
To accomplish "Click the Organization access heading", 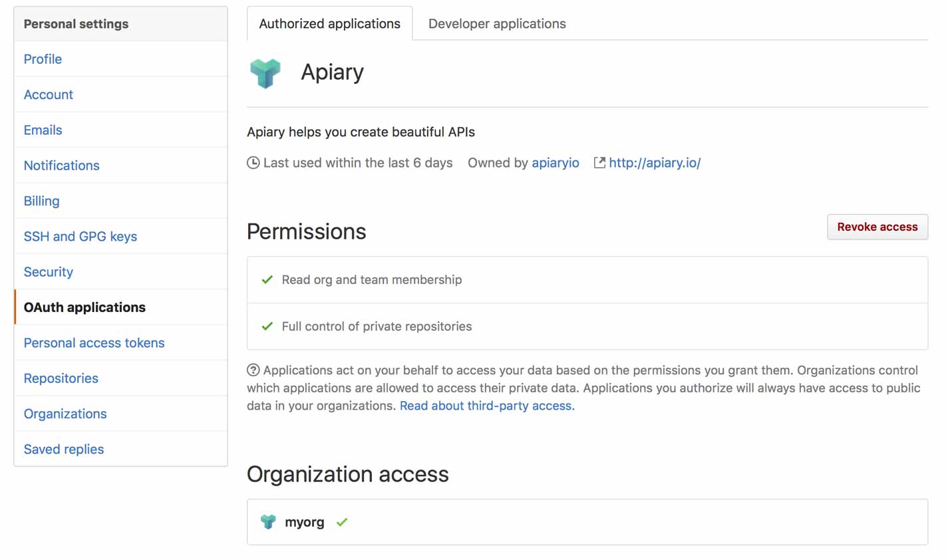I will [348, 474].
